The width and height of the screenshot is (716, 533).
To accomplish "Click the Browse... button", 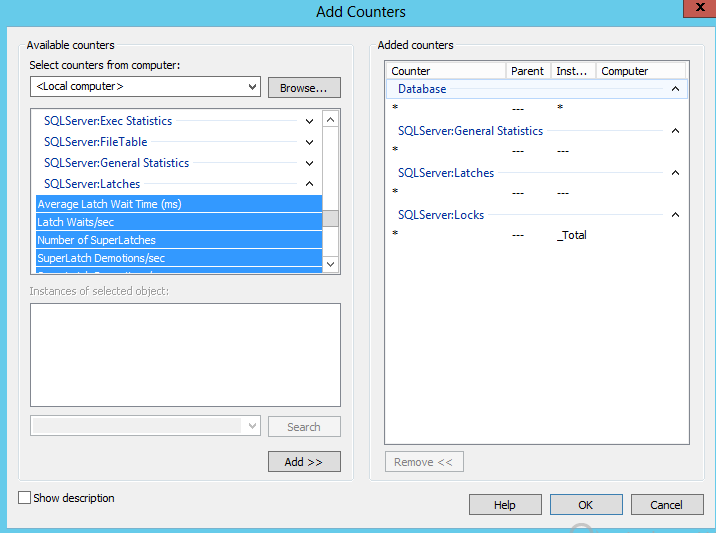I will coord(304,87).
